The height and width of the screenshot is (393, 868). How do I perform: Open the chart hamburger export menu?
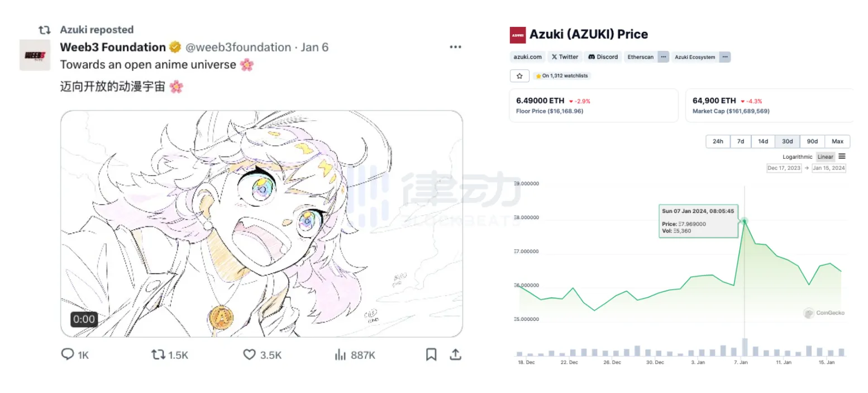click(842, 157)
